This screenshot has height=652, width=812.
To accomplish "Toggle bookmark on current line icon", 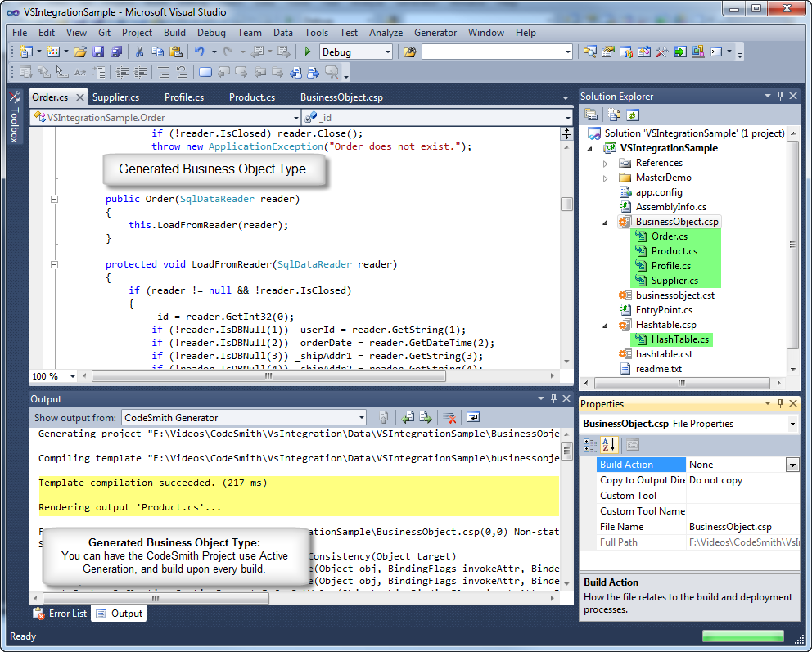I will pos(205,73).
